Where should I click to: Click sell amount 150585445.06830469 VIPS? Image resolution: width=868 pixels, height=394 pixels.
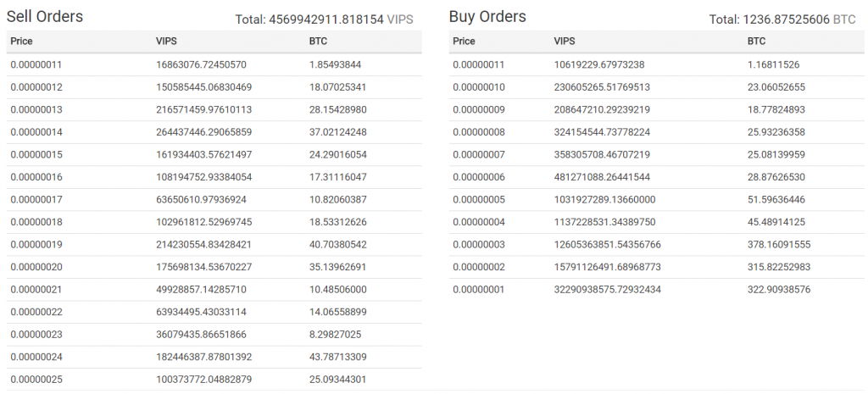pyautogui.click(x=203, y=87)
